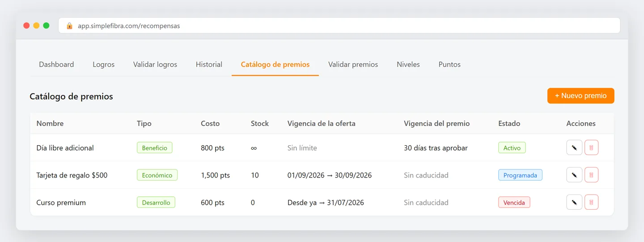The width and height of the screenshot is (644, 242).
Task: Select the Curso premium name cell
Action: click(61, 203)
